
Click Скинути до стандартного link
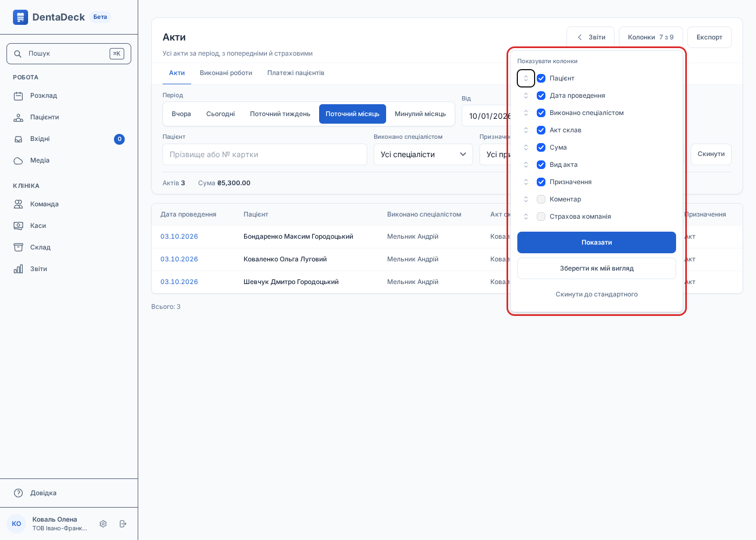[x=597, y=294]
